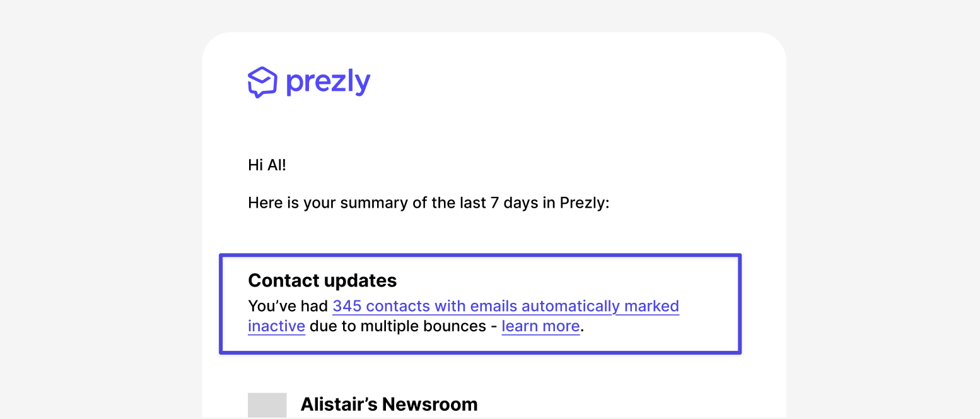Follow the "learn more" link

[540, 326]
